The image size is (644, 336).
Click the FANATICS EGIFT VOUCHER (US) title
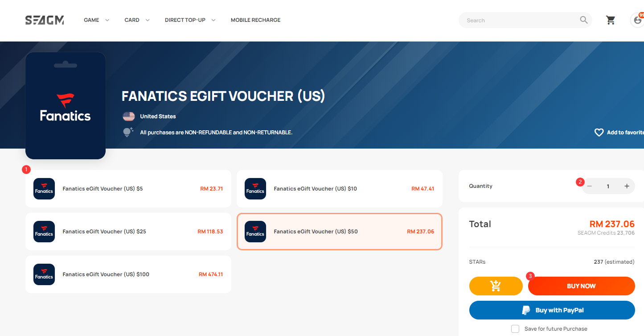223,96
